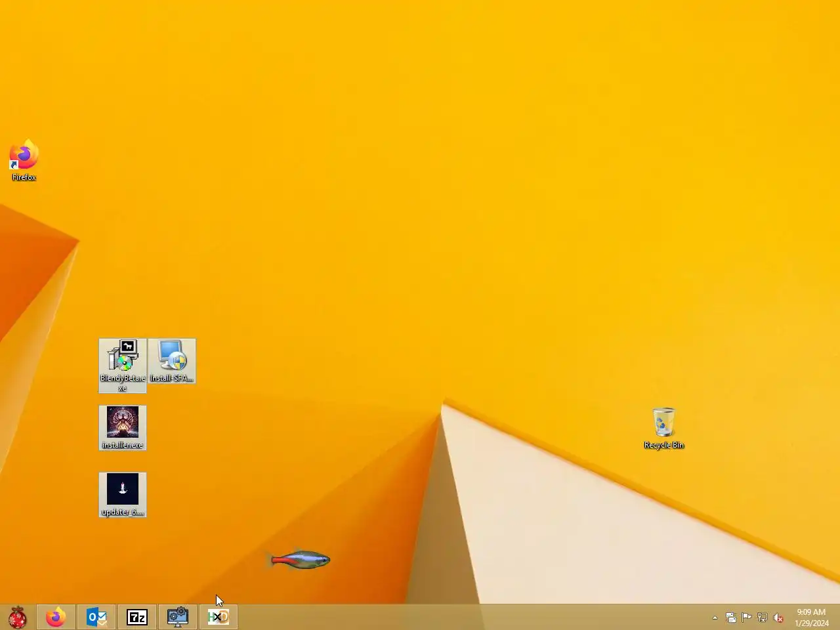Image resolution: width=840 pixels, height=630 pixels.
Task: Open the clock showing 9:09 AM
Action: [x=812, y=618]
